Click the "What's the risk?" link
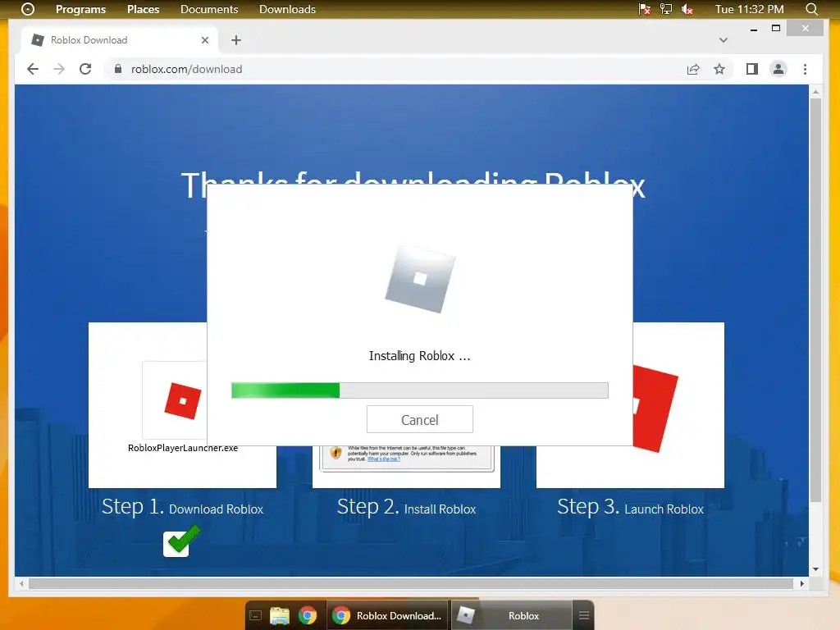840x630 pixels. (x=384, y=459)
